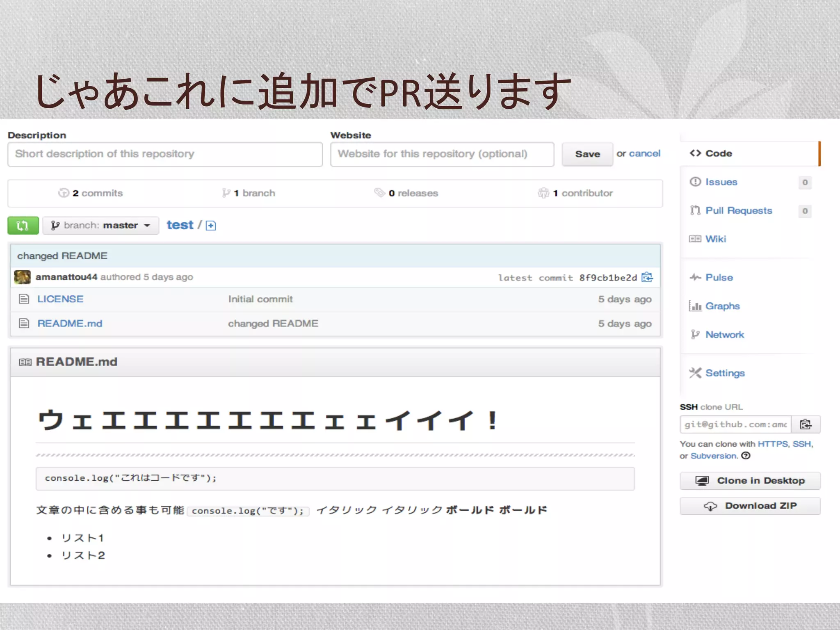
Task: Click the Settings tools icon
Action: click(x=695, y=373)
